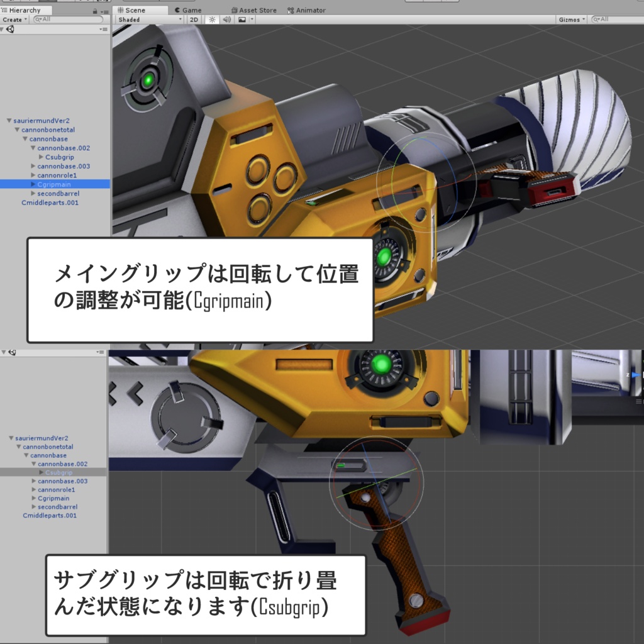Image resolution: width=644 pixels, height=644 pixels.
Task: Select cannonbase in upper Hierarchy
Action: pos(48,139)
